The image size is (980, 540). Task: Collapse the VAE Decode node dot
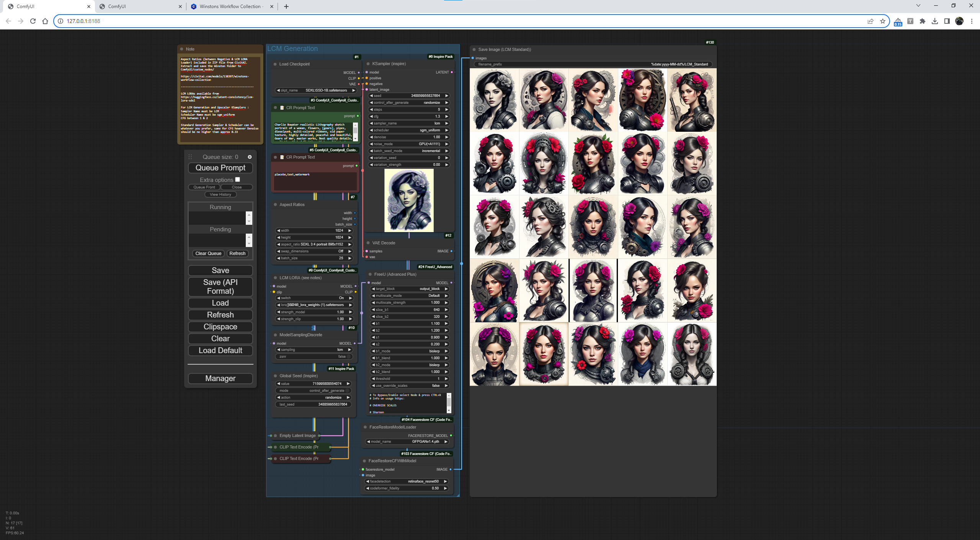[x=368, y=243]
